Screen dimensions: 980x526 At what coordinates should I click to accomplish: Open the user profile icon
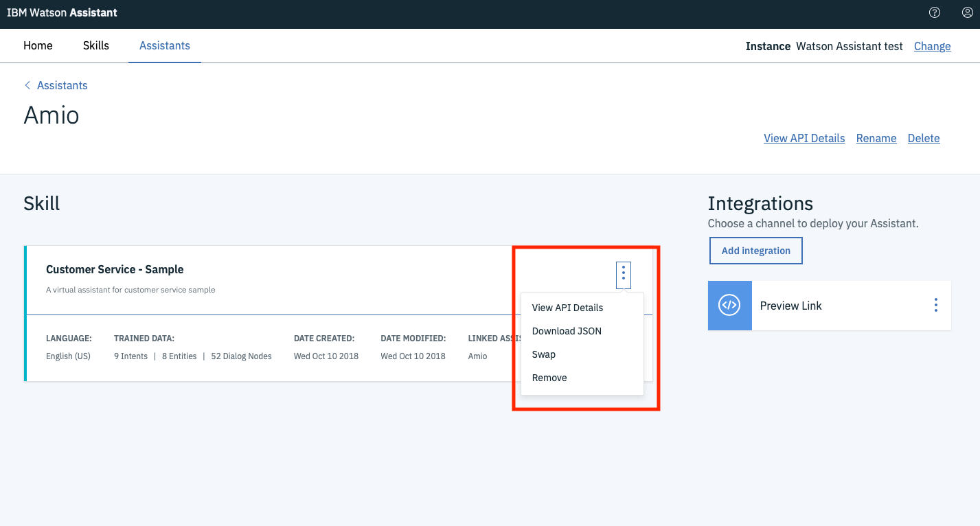tap(967, 12)
